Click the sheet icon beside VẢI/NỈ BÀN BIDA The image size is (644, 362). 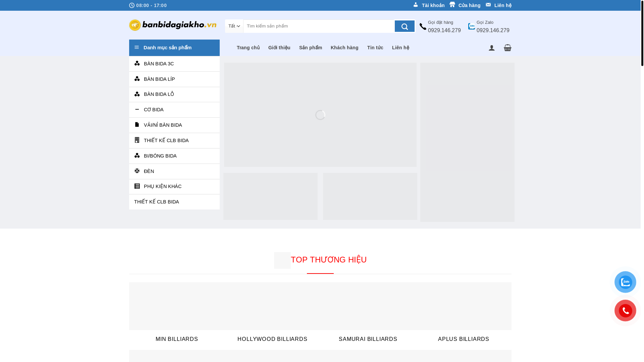[137, 125]
